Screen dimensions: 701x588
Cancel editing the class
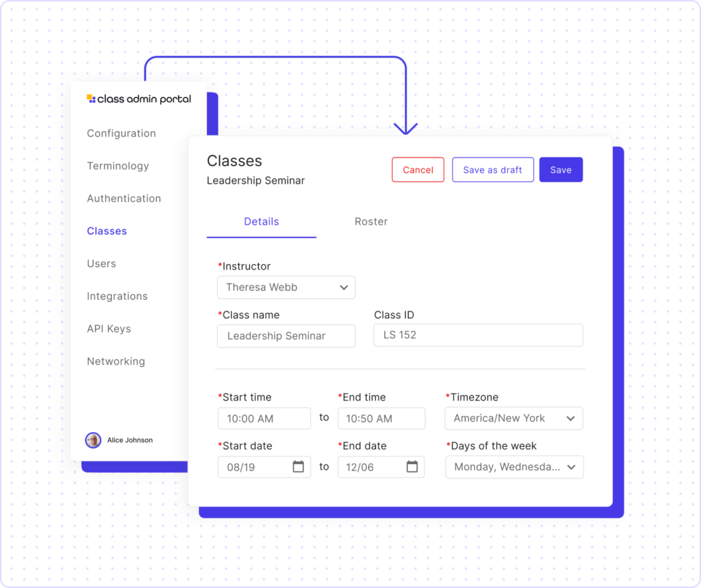click(x=418, y=170)
